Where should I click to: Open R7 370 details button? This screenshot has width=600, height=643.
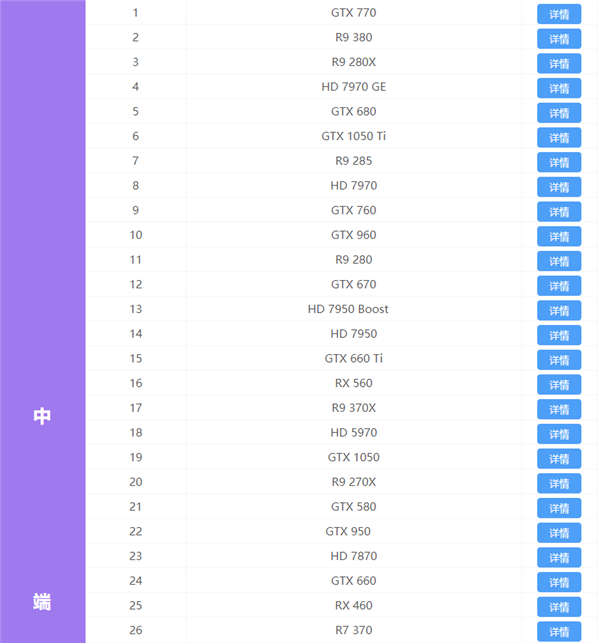pos(559,631)
